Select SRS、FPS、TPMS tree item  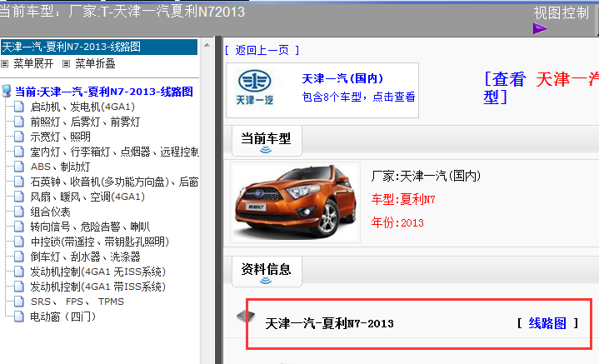pyautogui.click(x=77, y=302)
